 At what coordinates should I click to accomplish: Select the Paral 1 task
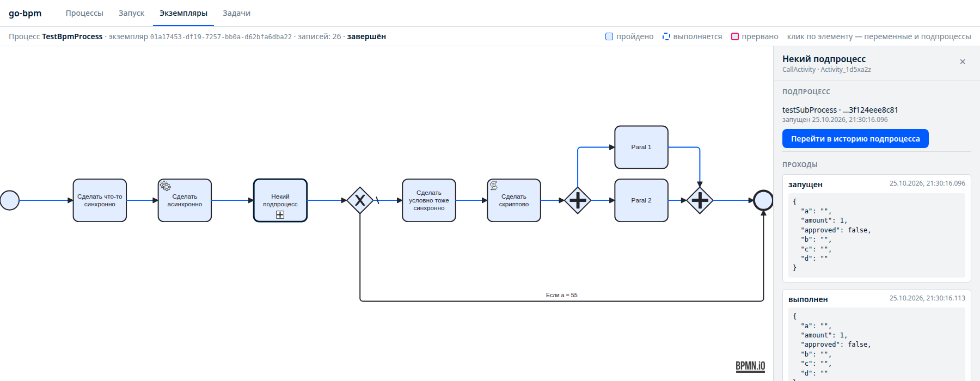click(641, 147)
